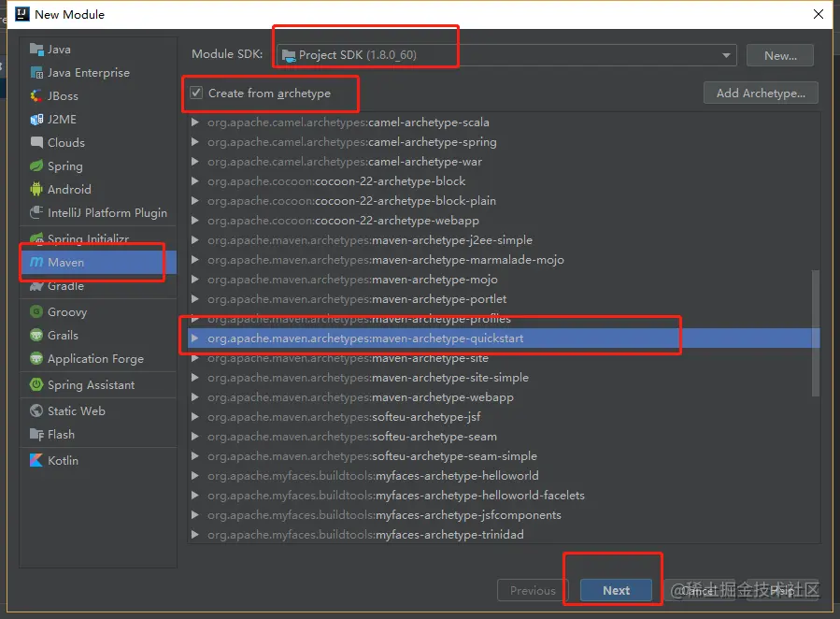Select the J2ME icon in sidebar
The height and width of the screenshot is (619, 840).
(x=36, y=120)
